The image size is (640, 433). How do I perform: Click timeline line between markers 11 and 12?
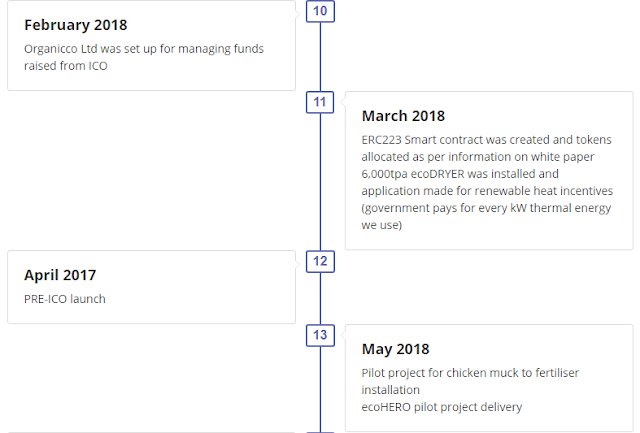[320, 182]
